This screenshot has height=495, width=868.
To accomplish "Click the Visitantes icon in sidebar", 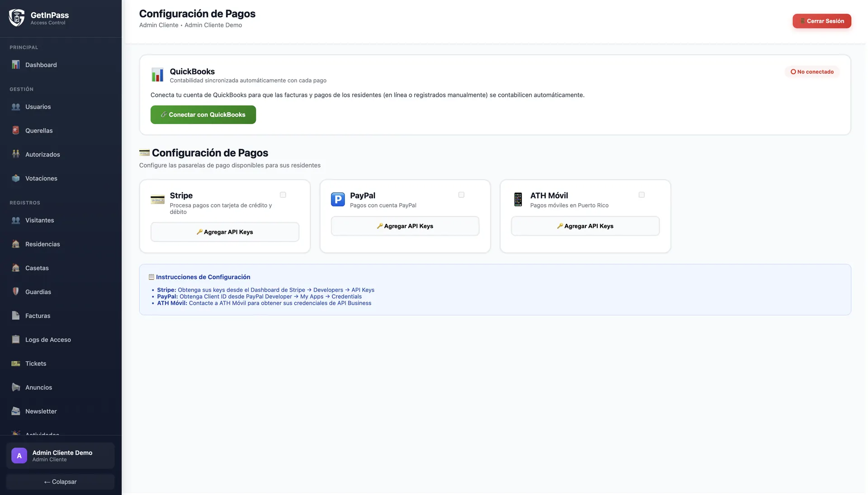I will pos(16,220).
